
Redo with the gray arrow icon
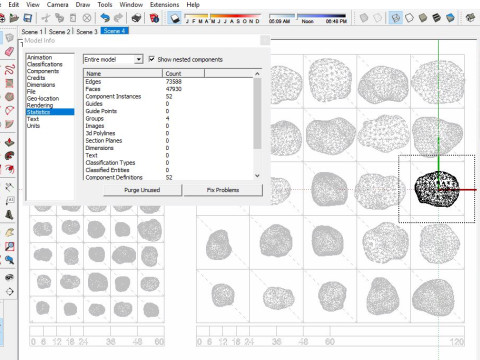tap(118, 18)
